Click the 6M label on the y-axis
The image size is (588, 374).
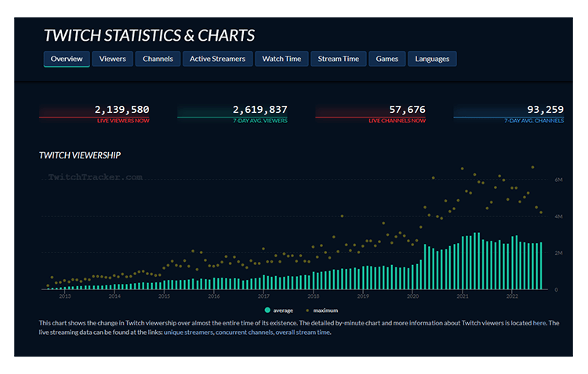(558, 180)
